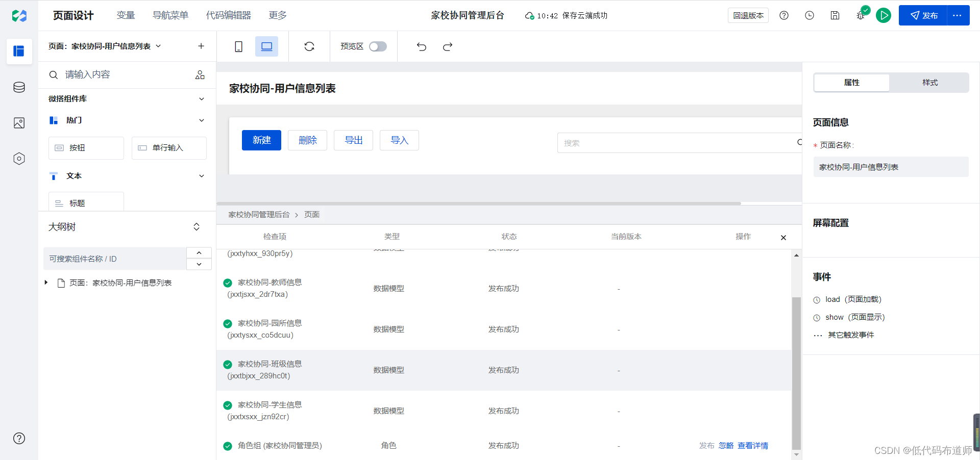Open other trigger events
The image size is (980, 460).
pyautogui.click(x=844, y=335)
